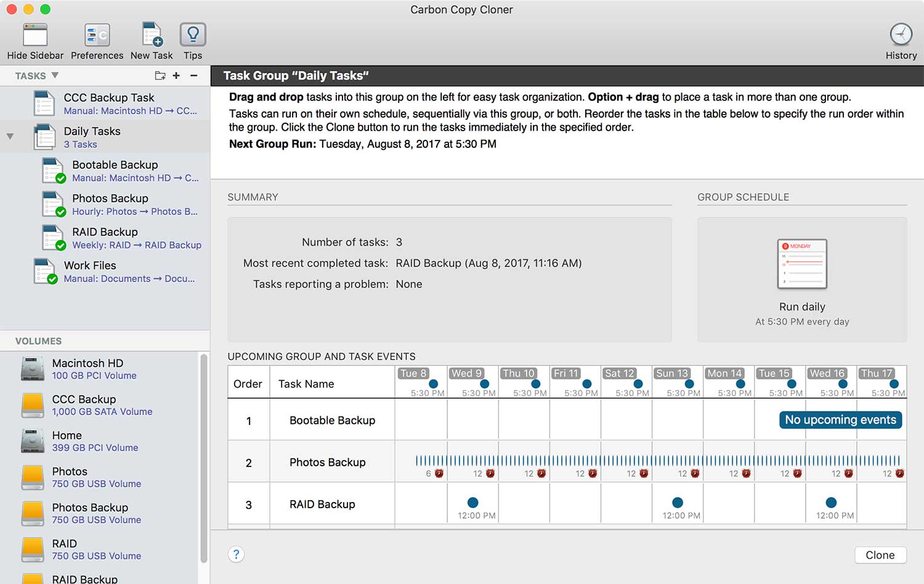924x584 pixels.
Task: Open help via the question mark button
Action: pyautogui.click(x=236, y=554)
